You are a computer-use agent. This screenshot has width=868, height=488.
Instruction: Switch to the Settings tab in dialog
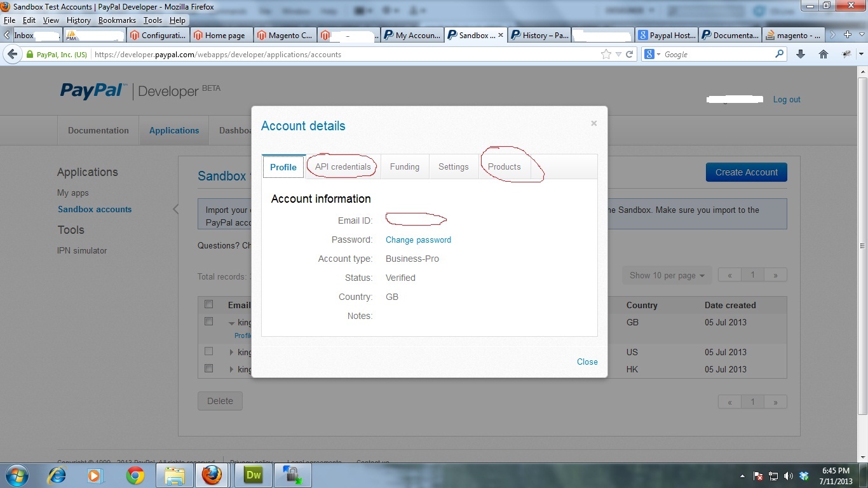(454, 166)
